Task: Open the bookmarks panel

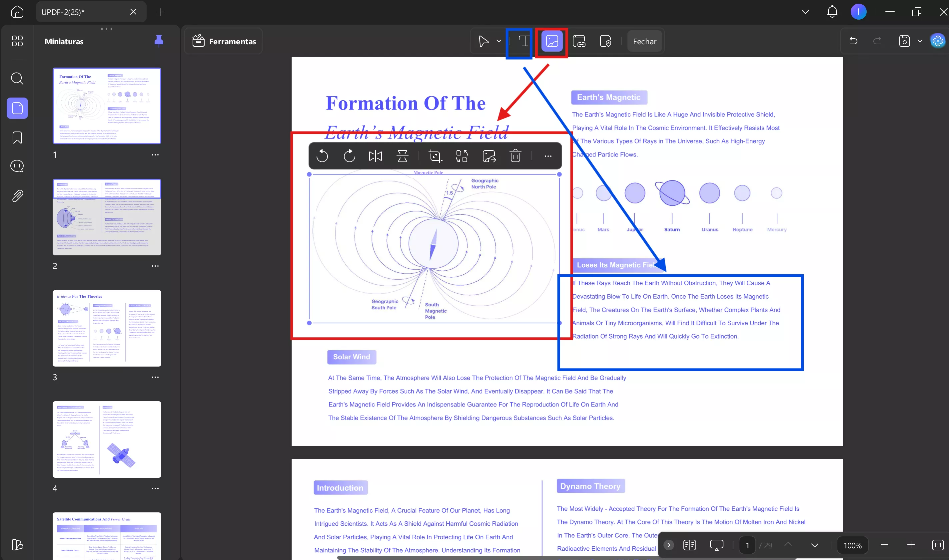Action: 17,138
